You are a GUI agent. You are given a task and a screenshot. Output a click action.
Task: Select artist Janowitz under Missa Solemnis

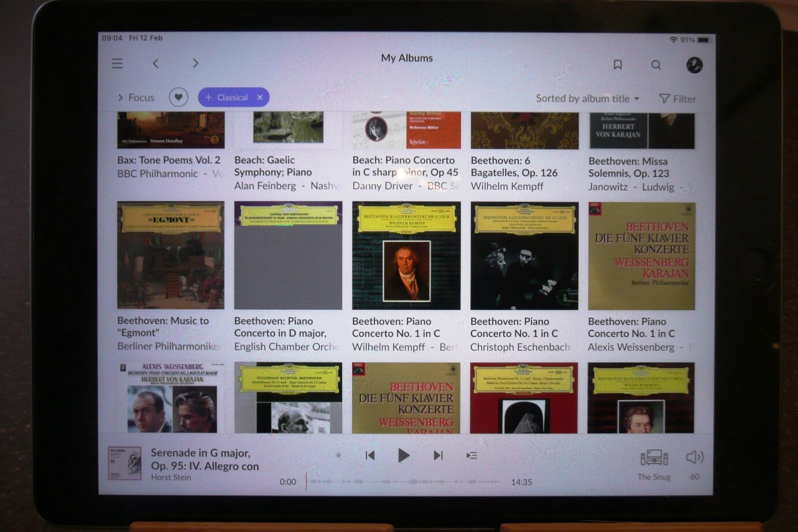[x=608, y=187]
